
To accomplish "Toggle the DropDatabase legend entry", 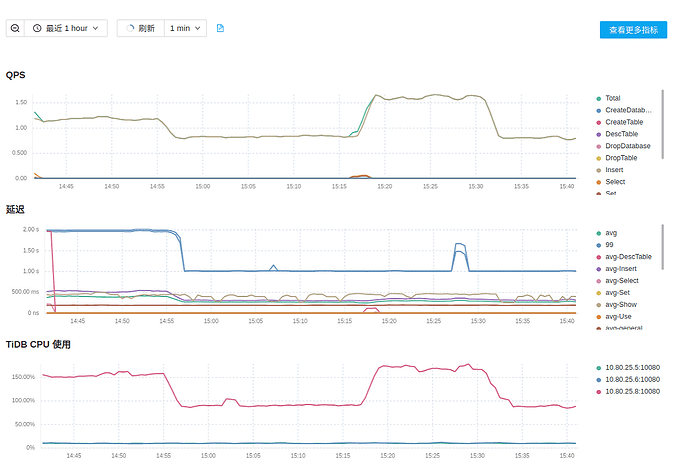I will tap(623, 146).
